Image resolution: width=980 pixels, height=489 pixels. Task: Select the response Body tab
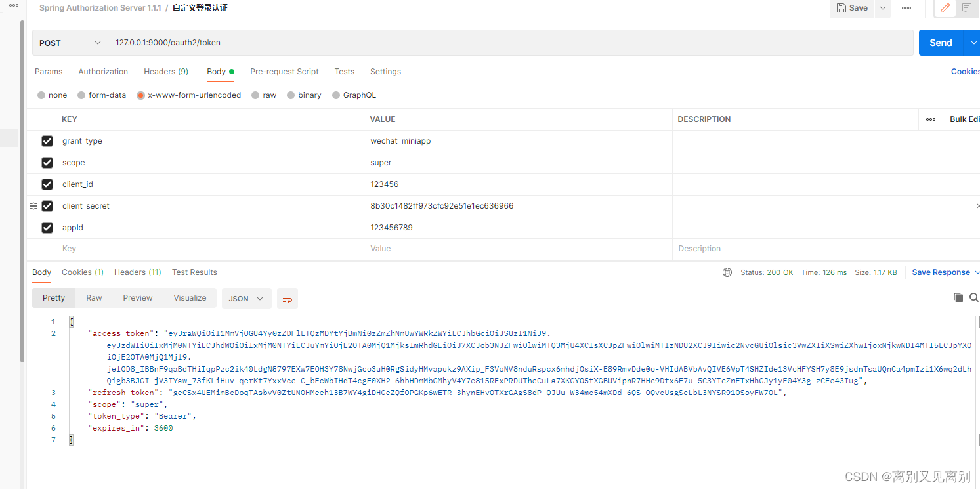coord(41,272)
